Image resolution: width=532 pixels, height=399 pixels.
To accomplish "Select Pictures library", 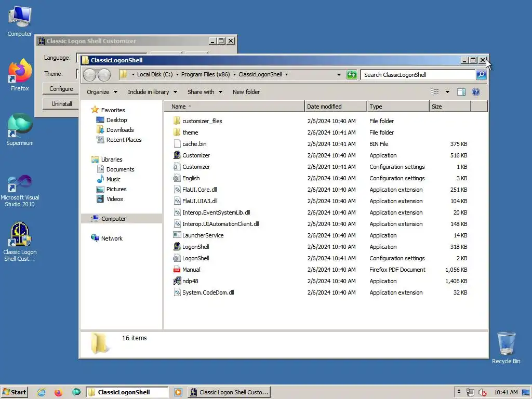I will coord(112,189).
